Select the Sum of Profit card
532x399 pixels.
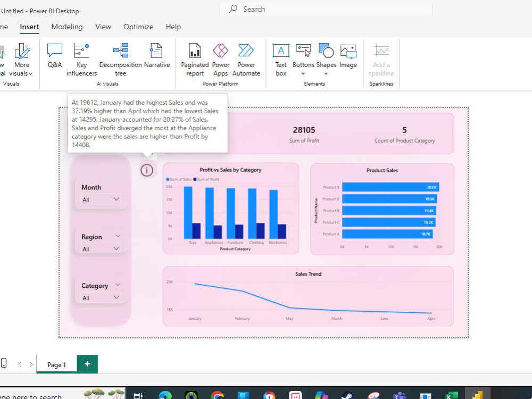(x=304, y=135)
